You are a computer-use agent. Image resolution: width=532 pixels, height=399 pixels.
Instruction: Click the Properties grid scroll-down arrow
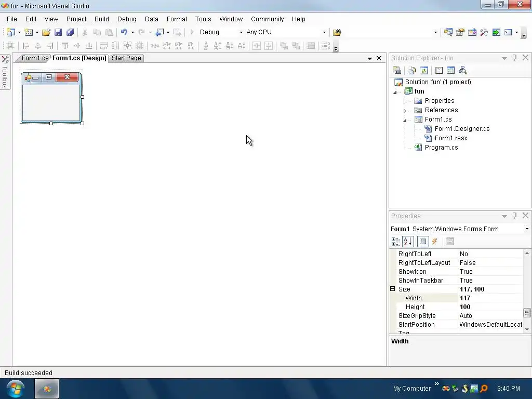coord(527,329)
